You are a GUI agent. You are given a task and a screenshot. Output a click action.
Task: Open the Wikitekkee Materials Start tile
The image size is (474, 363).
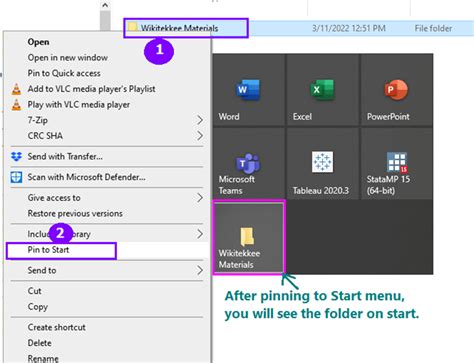click(x=249, y=238)
